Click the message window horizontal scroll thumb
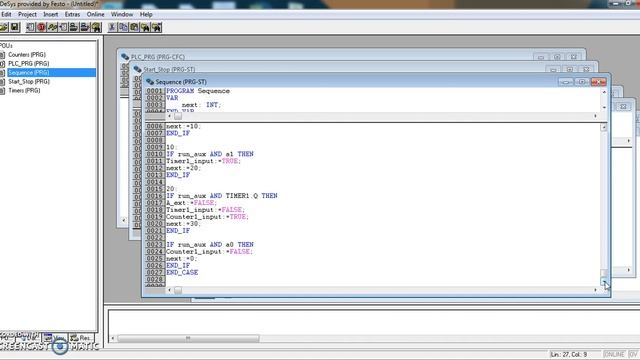 click(188, 338)
